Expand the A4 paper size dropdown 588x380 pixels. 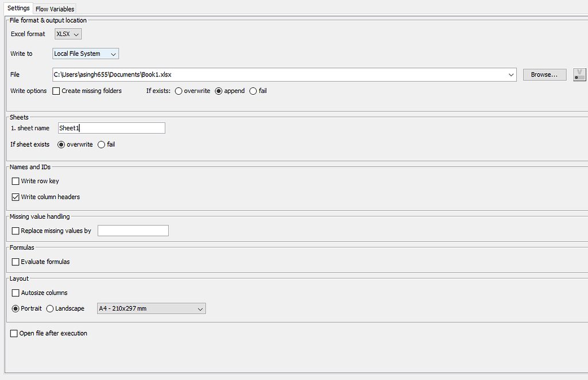(151, 309)
